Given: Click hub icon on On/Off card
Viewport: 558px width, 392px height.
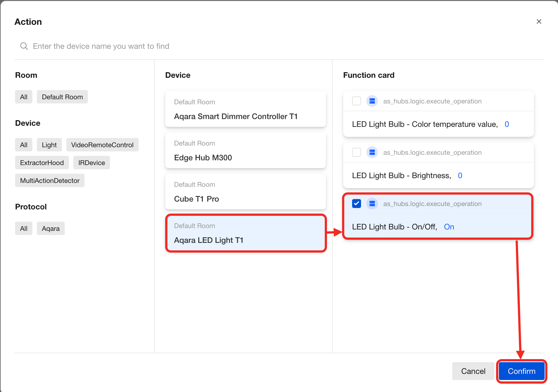Looking at the screenshot, I should (372, 204).
